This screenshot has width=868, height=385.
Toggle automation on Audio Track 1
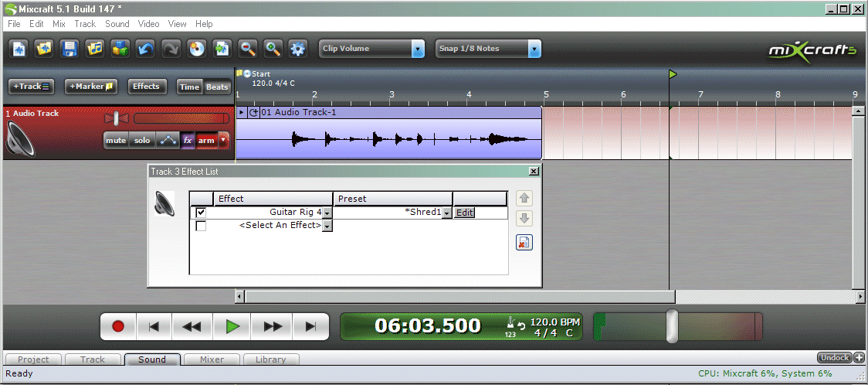(x=168, y=141)
